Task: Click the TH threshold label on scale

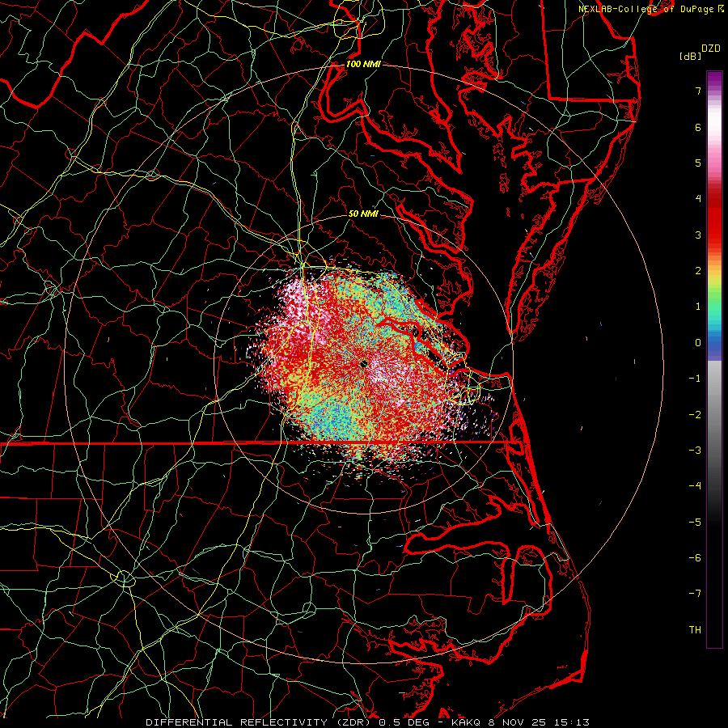Action: (695, 630)
